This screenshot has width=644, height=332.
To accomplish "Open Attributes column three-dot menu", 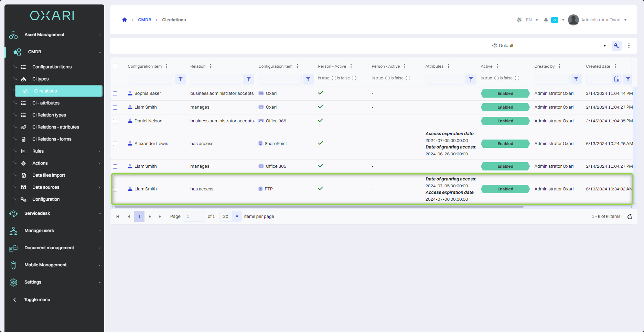I will [448, 66].
